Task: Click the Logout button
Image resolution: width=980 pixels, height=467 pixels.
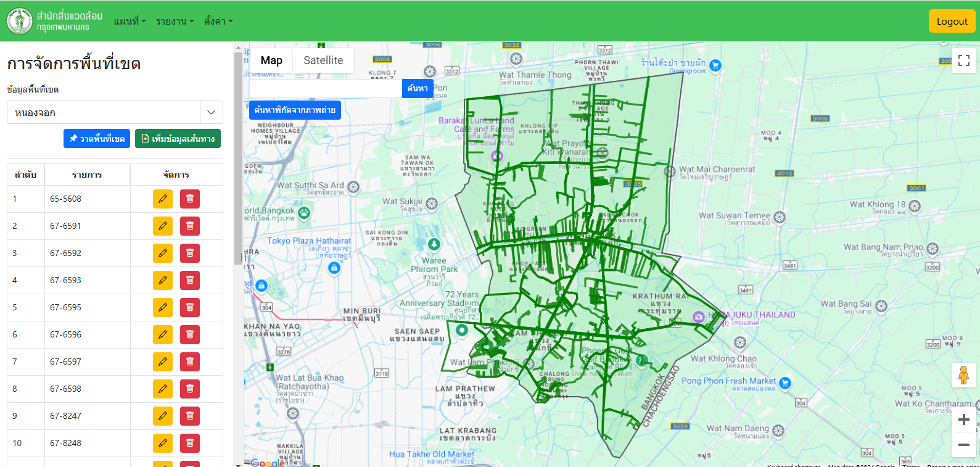Action: point(952,21)
